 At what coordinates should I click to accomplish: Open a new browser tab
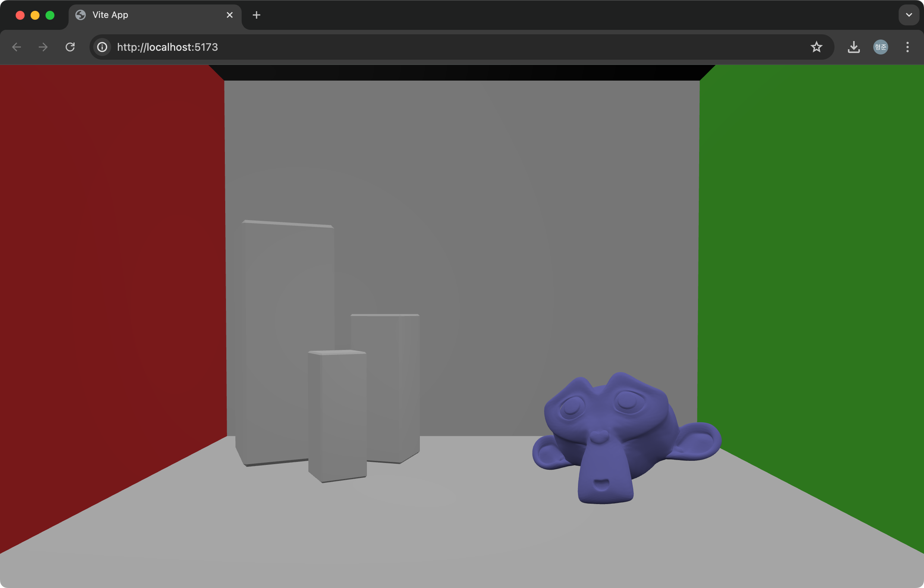tap(257, 15)
